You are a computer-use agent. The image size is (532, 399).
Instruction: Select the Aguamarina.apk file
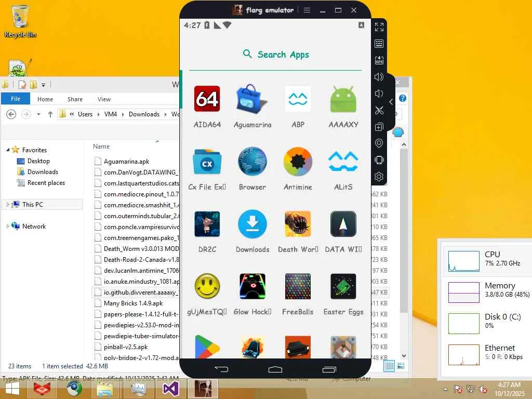pos(127,162)
